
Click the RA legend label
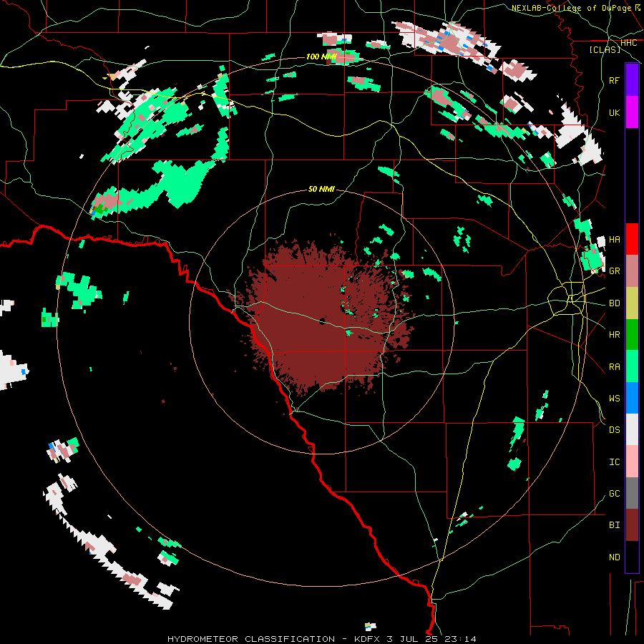tap(614, 367)
